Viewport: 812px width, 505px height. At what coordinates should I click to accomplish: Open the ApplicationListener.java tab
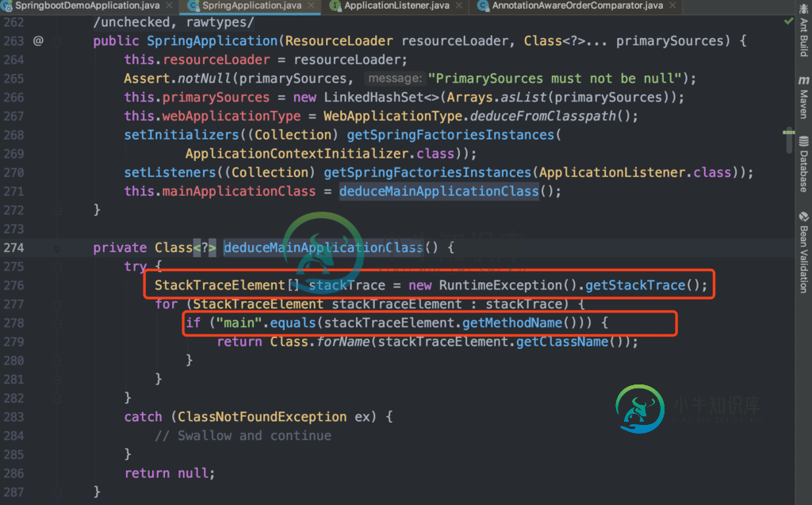[396, 6]
